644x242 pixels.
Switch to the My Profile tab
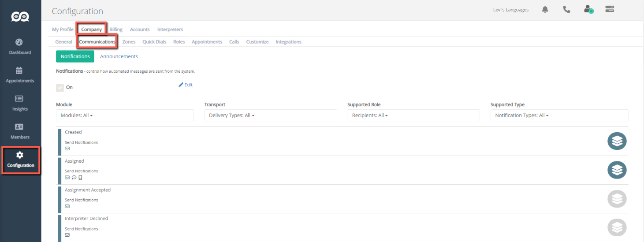[63, 30]
